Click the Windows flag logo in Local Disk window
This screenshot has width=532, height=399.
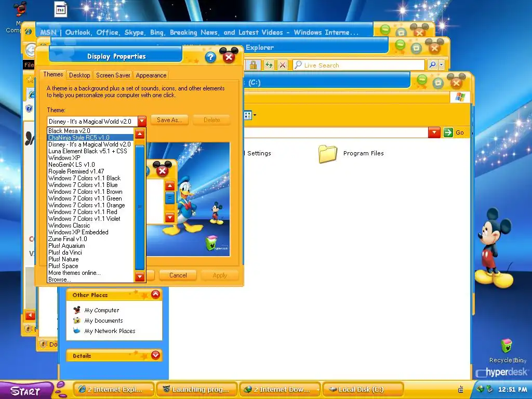pyautogui.click(x=460, y=97)
